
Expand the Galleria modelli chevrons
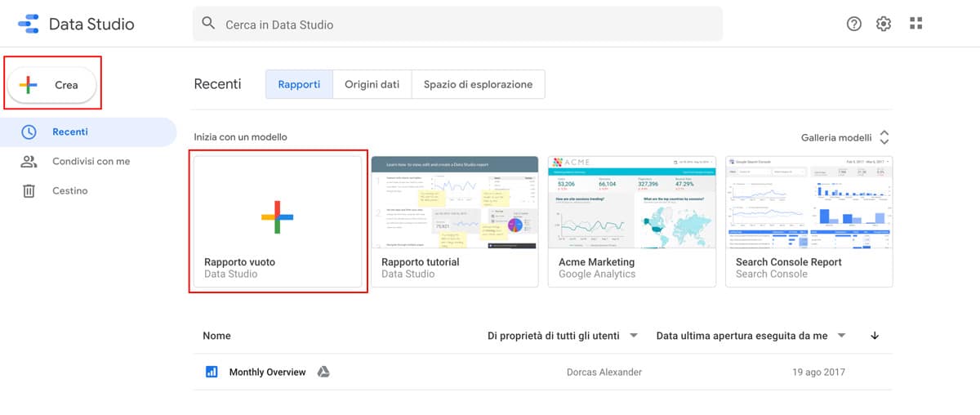point(884,137)
